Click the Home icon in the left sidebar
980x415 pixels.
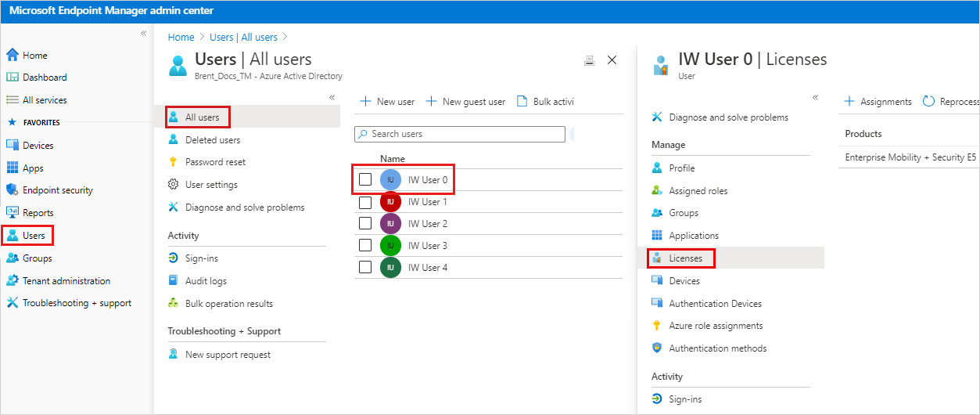point(12,55)
